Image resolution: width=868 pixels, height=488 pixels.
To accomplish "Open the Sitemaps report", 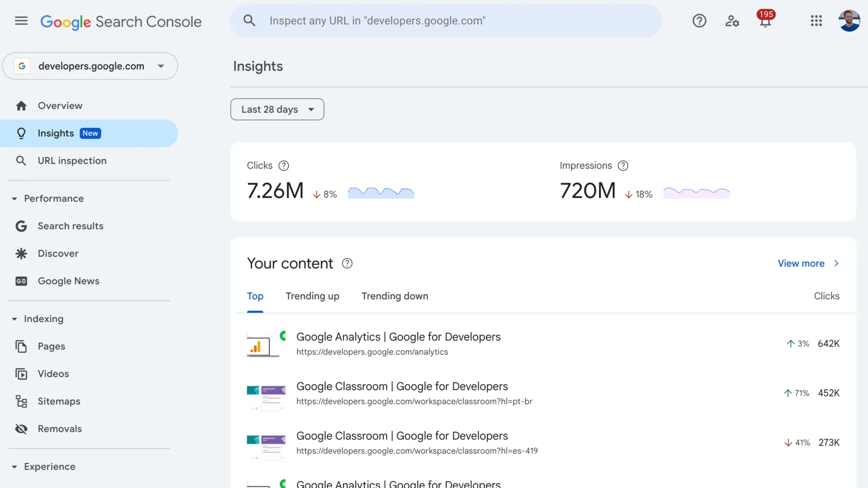I will pyautogui.click(x=59, y=401).
